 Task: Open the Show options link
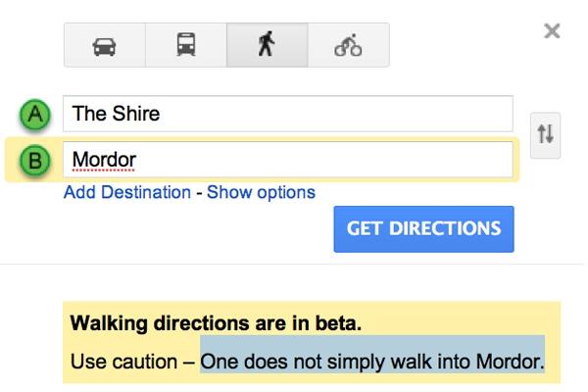(261, 192)
